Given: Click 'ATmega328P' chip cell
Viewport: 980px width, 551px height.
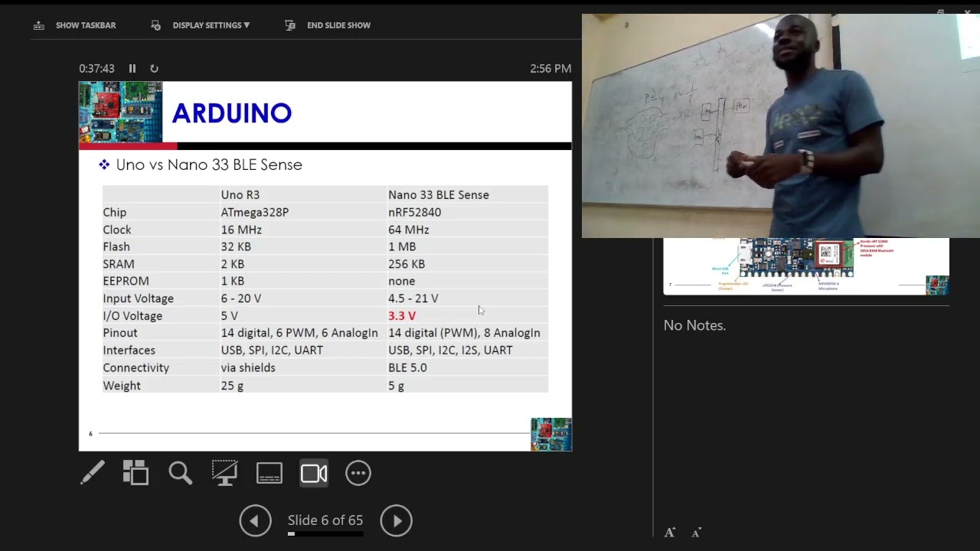Looking at the screenshot, I should (x=255, y=212).
